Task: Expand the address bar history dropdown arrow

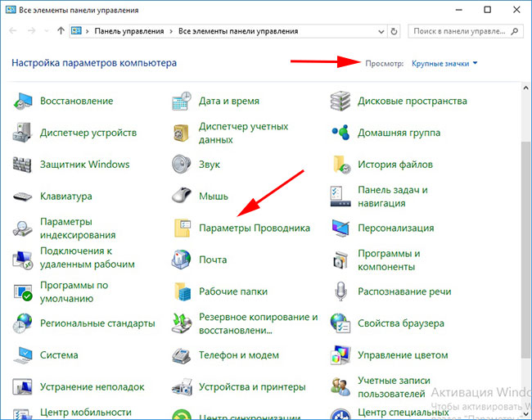Action: [380, 31]
